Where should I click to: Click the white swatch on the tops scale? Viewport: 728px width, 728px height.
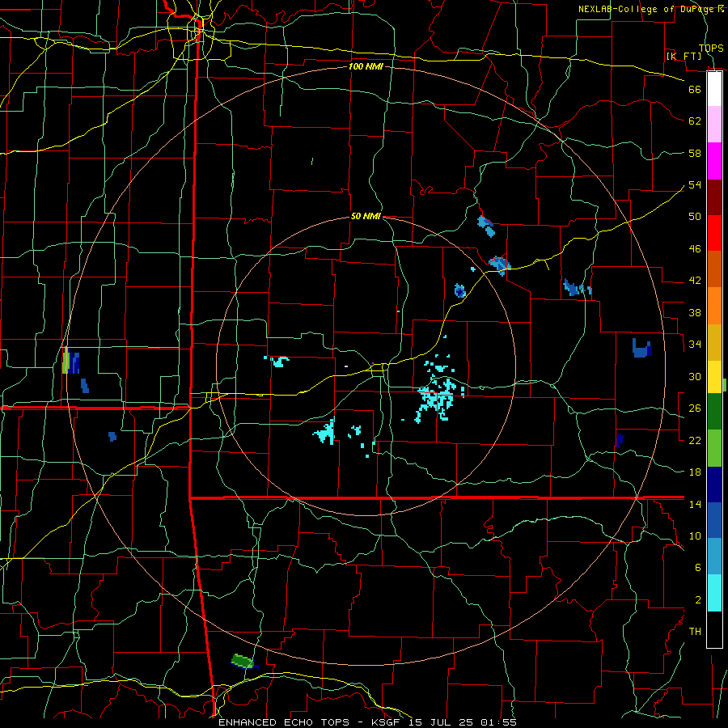click(714, 89)
